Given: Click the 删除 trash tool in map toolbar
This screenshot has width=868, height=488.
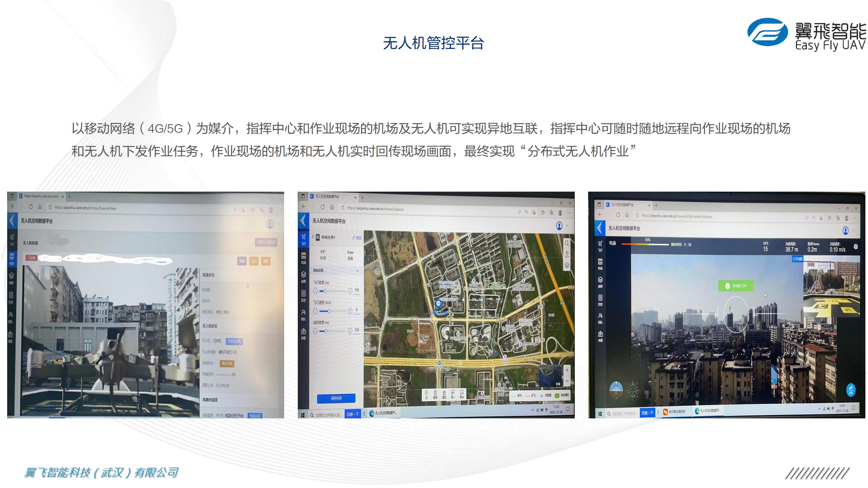Looking at the screenshot, I should (x=435, y=394).
